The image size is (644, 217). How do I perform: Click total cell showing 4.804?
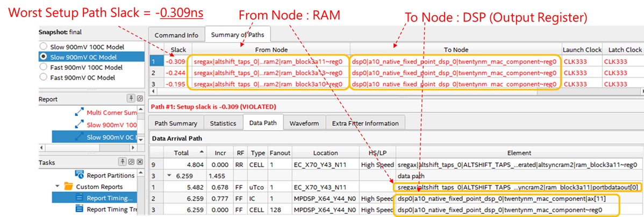pyautogui.click(x=185, y=165)
